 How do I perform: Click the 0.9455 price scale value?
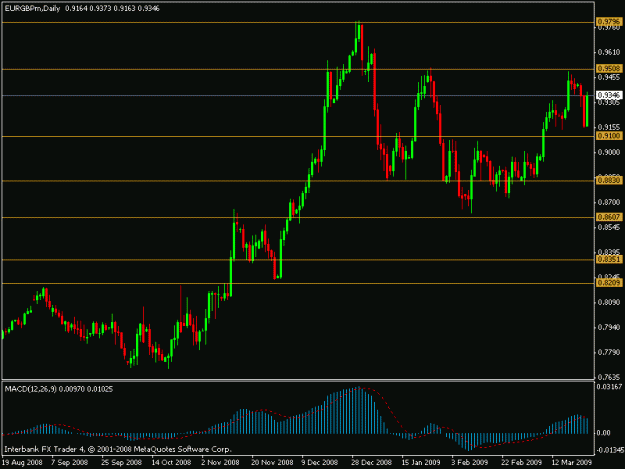coord(609,77)
